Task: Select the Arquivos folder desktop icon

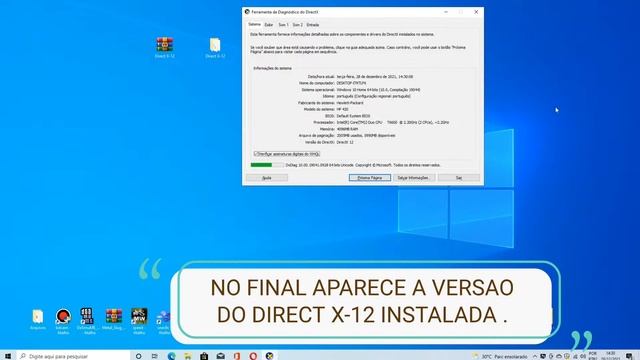Action: pyautogui.click(x=38, y=319)
